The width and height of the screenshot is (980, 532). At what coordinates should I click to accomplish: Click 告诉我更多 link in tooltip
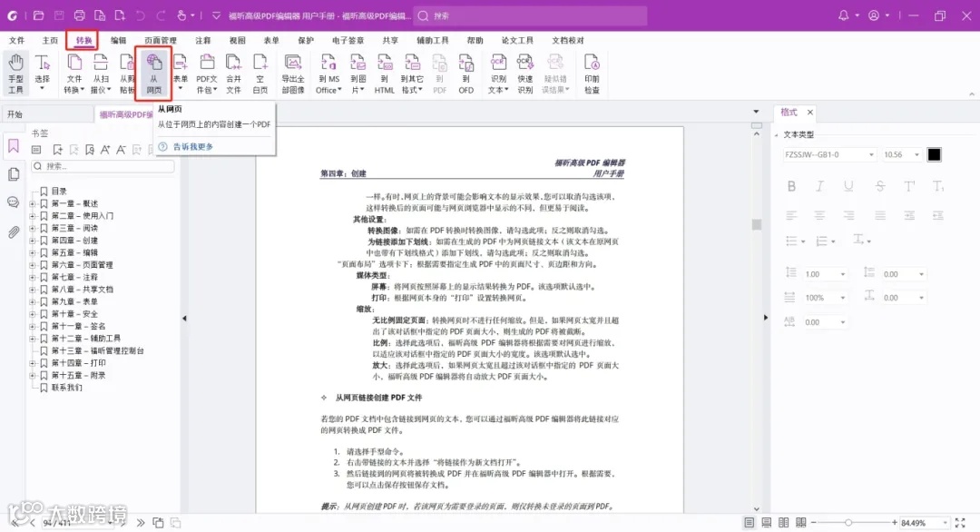click(x=193, y=146)
